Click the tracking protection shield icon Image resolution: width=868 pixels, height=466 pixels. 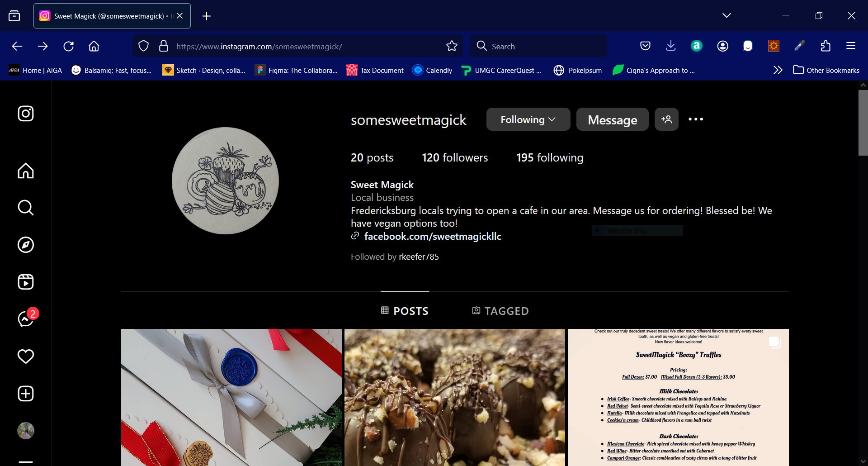(x=143, y=46)
